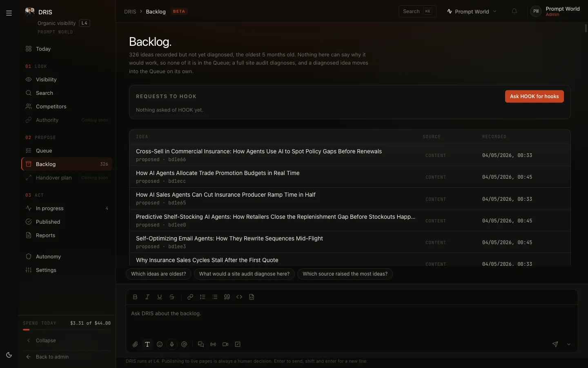Open the Prompt World workspace dropdown

[472, 11]
